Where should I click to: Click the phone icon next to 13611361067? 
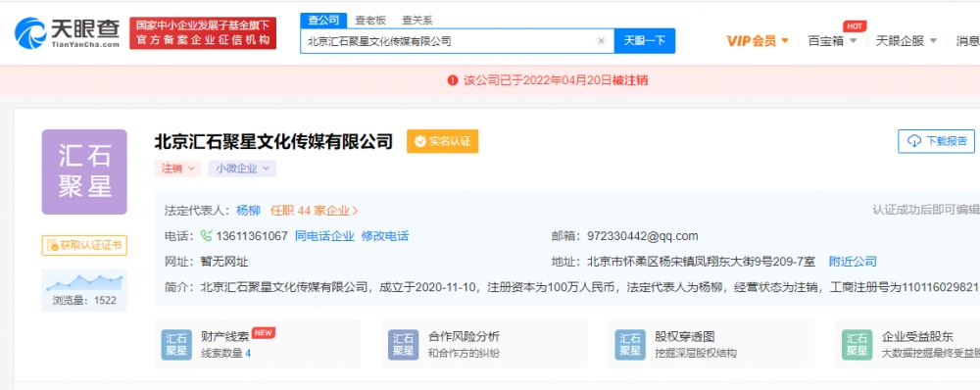click(206, 236)
